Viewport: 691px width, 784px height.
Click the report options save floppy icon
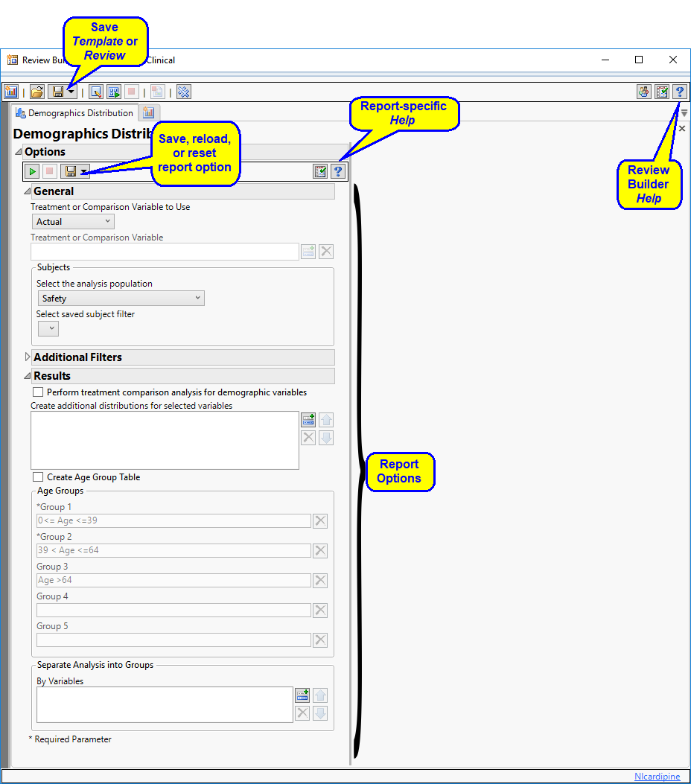click(x=71, y=171)
